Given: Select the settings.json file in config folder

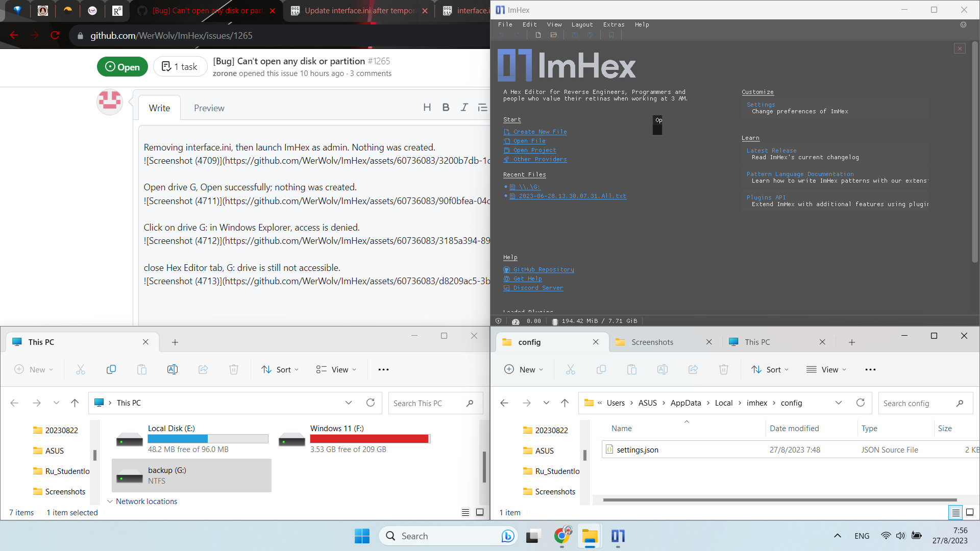Looking at the screenshot, I should [x=637, y=449].
